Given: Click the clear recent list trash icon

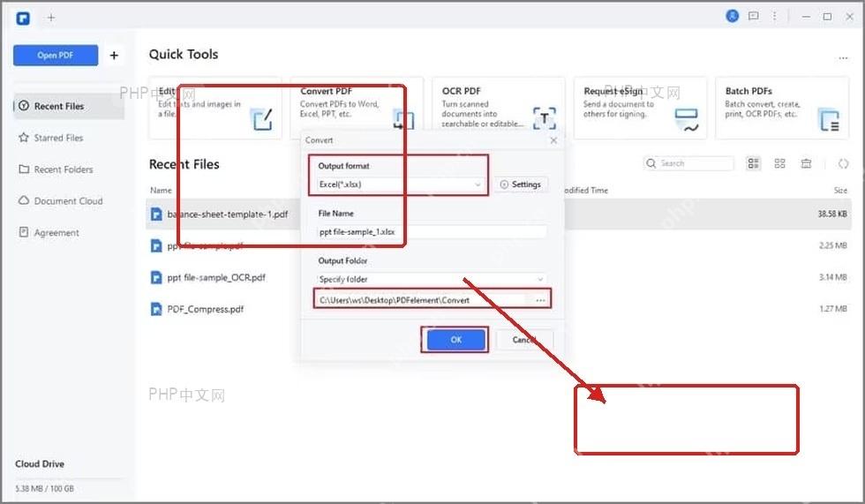Looking at the screenshot, I should [x=806, y=163].
